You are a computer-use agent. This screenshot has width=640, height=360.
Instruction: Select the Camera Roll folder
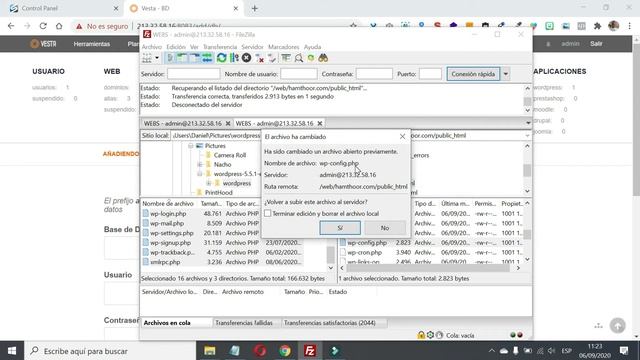tap(230, 155)
